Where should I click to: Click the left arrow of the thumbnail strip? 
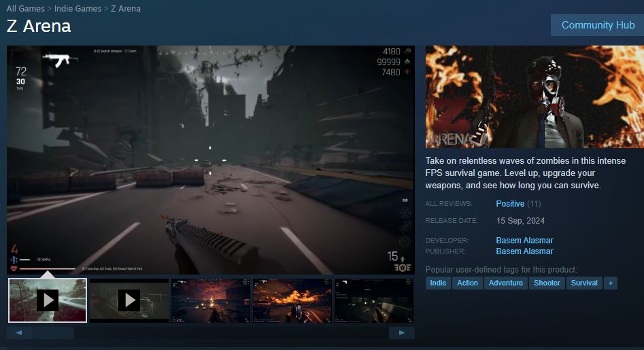coord(19,333)
